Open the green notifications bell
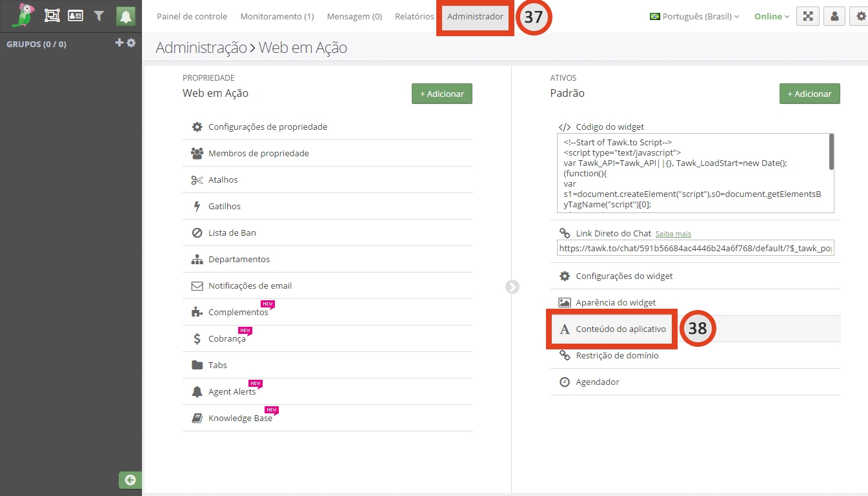The height and width of the screenshot is (496, 868). click(x=126, y=17)
